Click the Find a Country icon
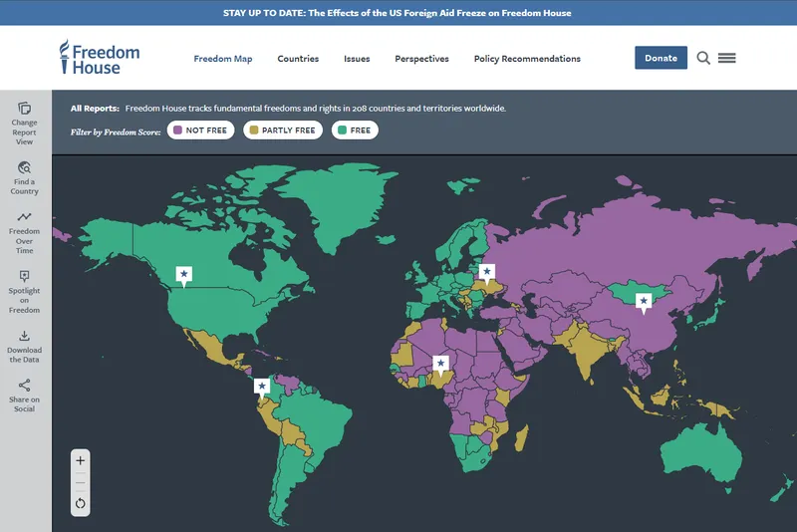Image resolution: width=797 pixels, height=532 pixels. click(24, 167)
